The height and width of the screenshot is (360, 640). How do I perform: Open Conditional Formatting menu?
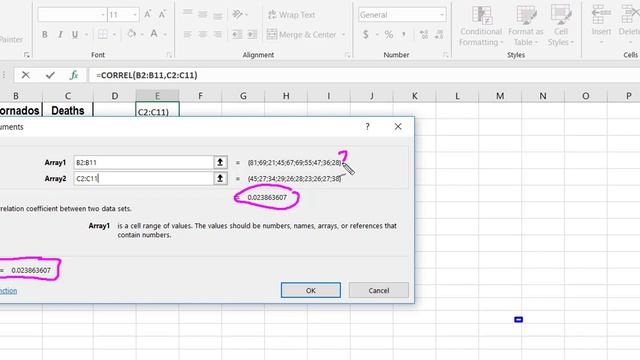pyautogui.click(x=481, y=25)
